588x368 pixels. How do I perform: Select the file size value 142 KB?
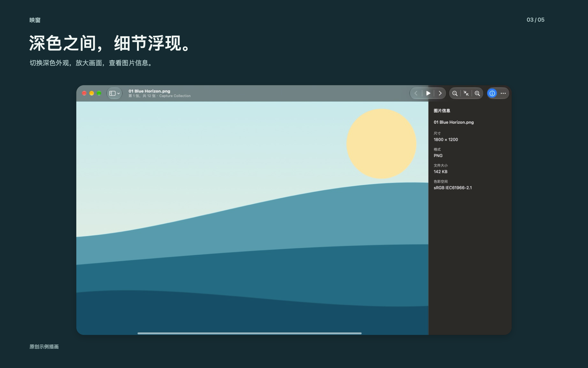441,172
